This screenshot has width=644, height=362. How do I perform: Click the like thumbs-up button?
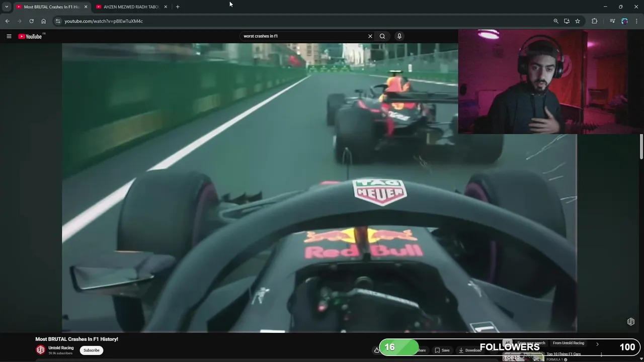tap(376, 350)
